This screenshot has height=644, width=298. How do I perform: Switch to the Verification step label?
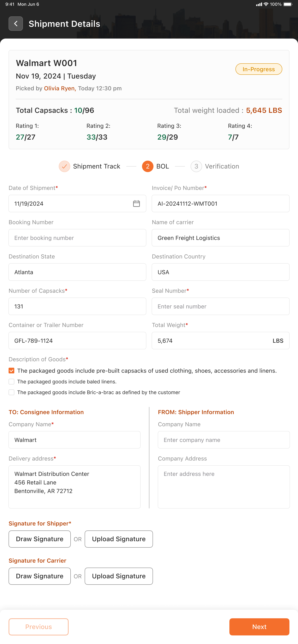tap(222, 167)
